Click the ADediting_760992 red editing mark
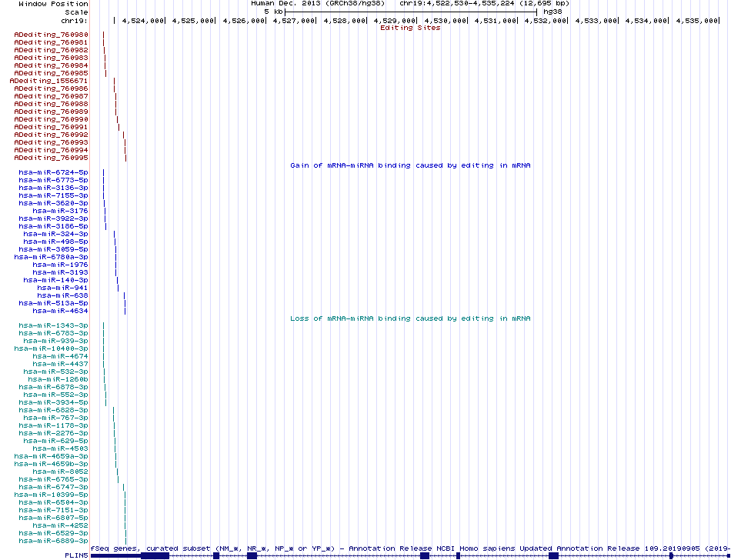Image resolution: width=731 pixels, height=560 pixels. [124, 135]
